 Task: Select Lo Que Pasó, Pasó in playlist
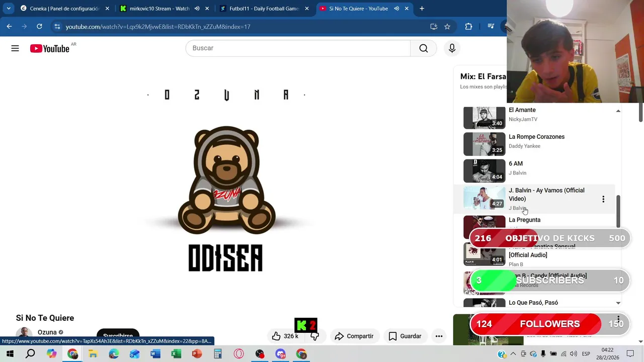click(x=533, y=303)
